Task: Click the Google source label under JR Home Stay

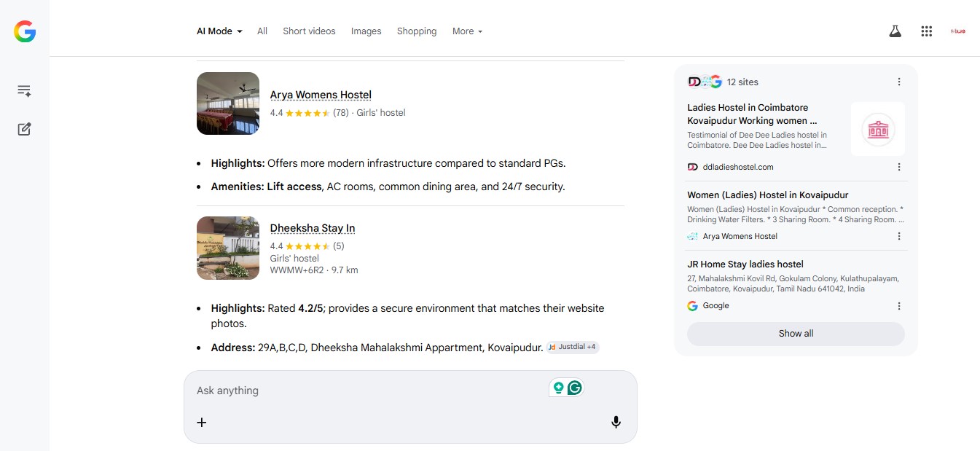Action: 716,306
